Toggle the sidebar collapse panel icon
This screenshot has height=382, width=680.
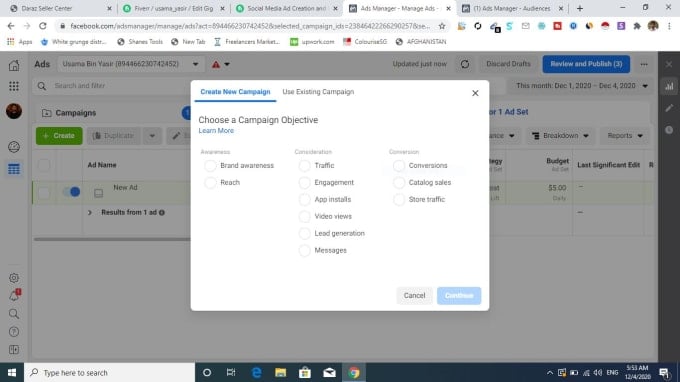coord(14,349)
